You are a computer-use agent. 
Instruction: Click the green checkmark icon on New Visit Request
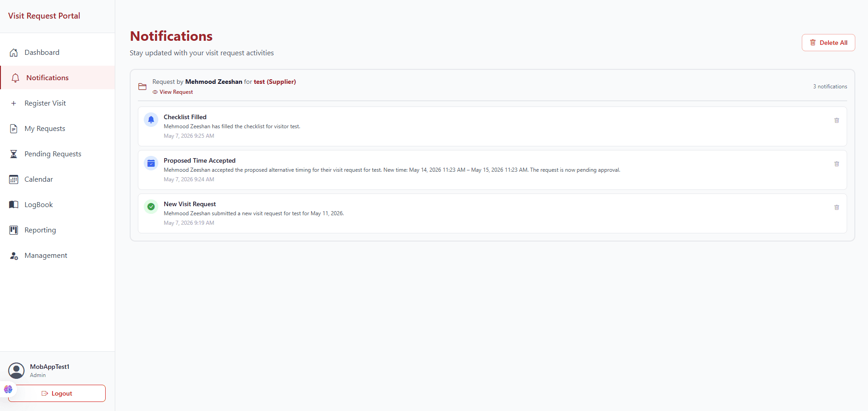pos(151,207)
